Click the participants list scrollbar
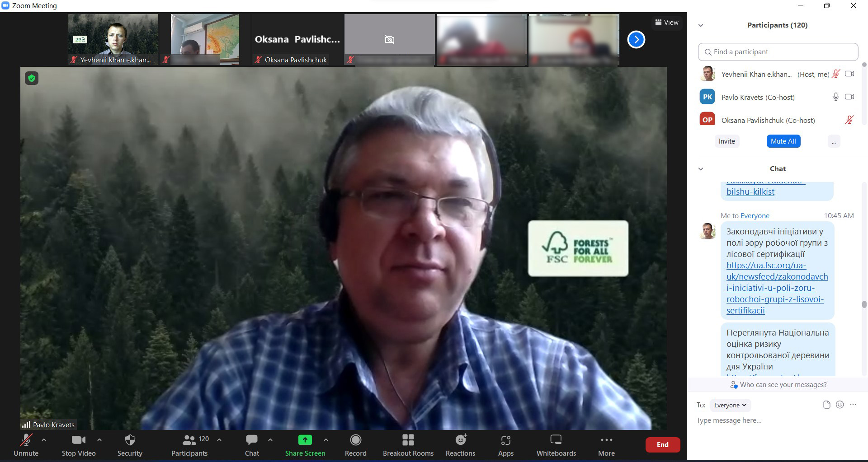Image resolution: width=868 pixels, height=462 pixels. 864,65
